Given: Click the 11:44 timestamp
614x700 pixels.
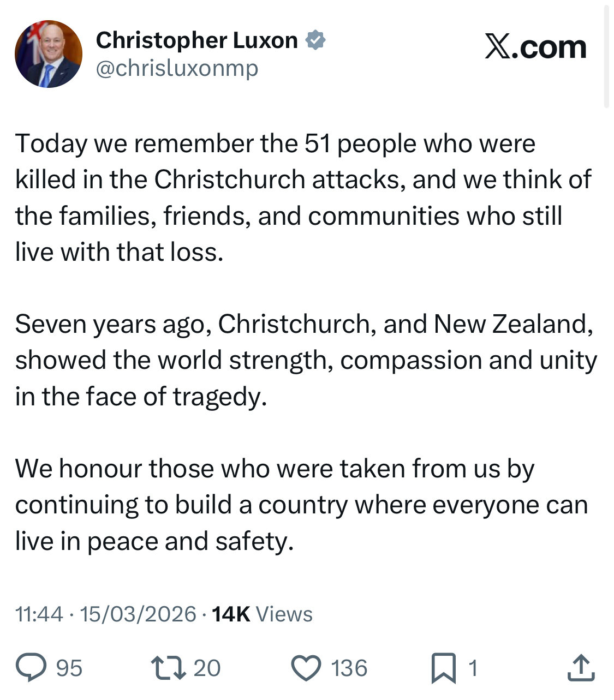Looking at the screenshot, I should coord(39,614).
